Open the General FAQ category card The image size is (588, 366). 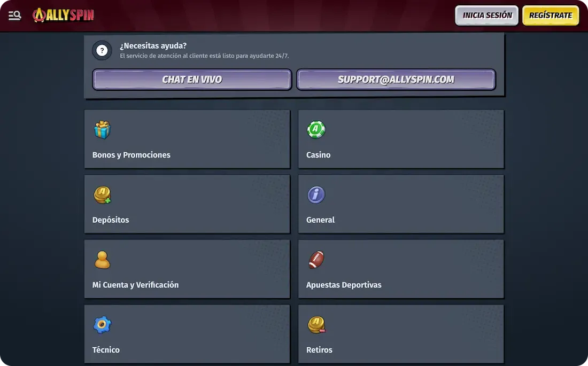tap(400, 204)
